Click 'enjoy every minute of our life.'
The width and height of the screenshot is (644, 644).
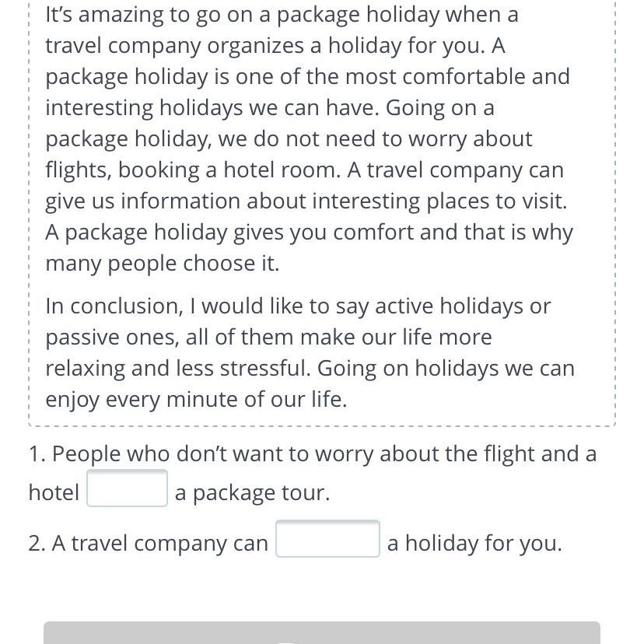click(x=196, y=399)
